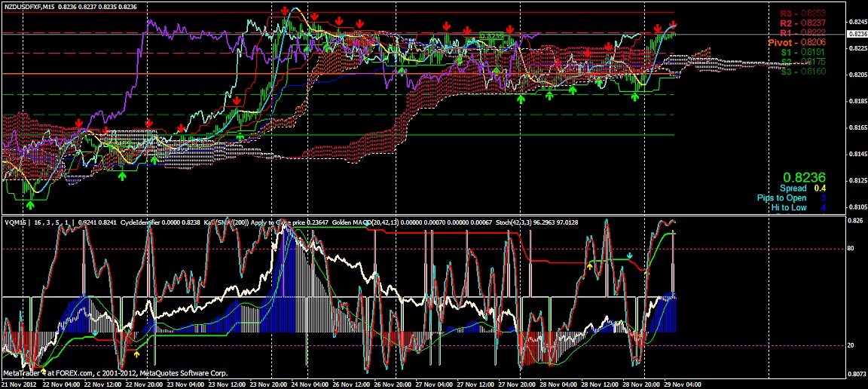Viewport: 868px width, 389px height.
Task: Click 0.8125 on the price scale
Action: click(857, 181)
